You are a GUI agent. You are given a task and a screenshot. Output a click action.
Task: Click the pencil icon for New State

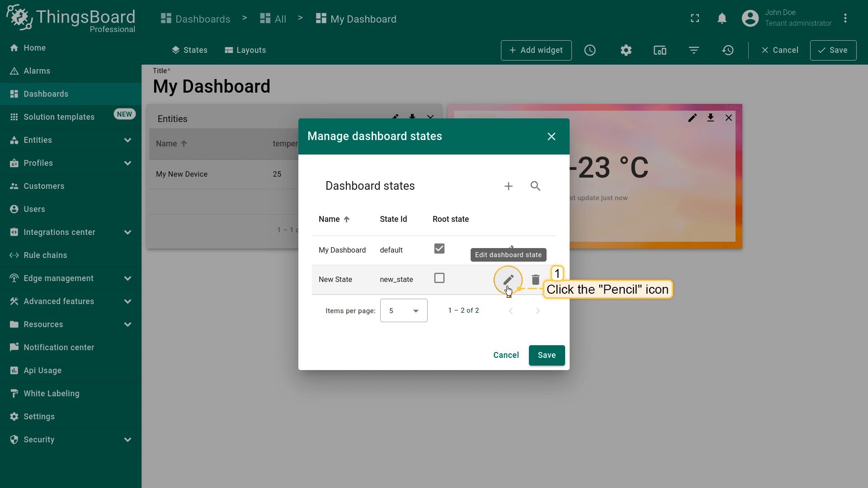tap(508, 280)
